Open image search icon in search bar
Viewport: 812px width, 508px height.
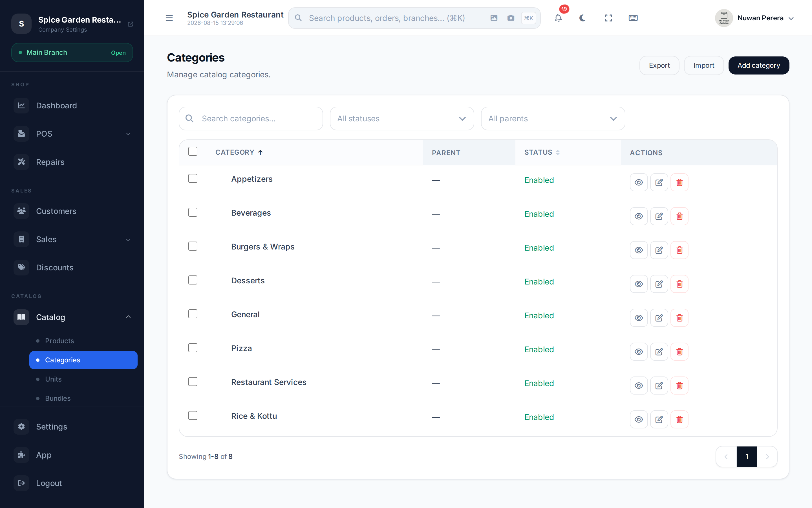[x=494, y=18]
